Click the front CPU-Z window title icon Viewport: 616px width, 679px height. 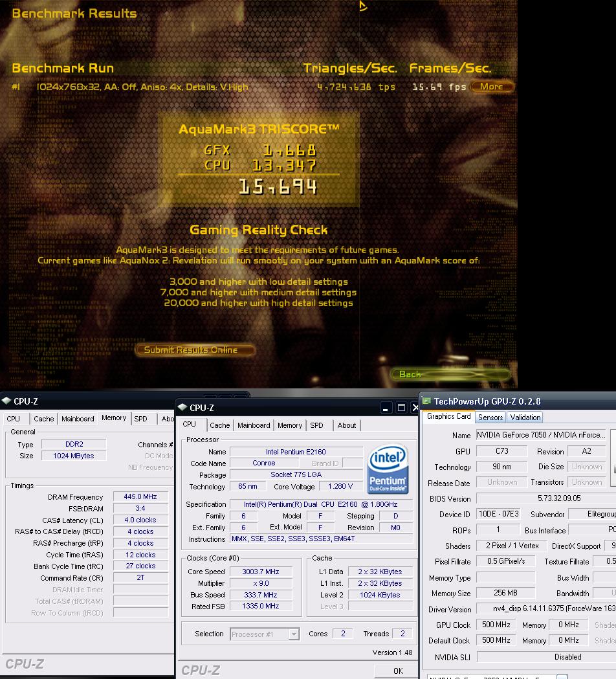182,407
